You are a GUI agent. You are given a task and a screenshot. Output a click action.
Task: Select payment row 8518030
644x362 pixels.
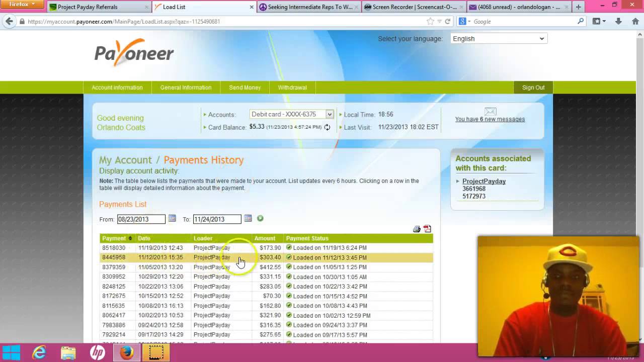pyautogui.click(x=266, y=248)
